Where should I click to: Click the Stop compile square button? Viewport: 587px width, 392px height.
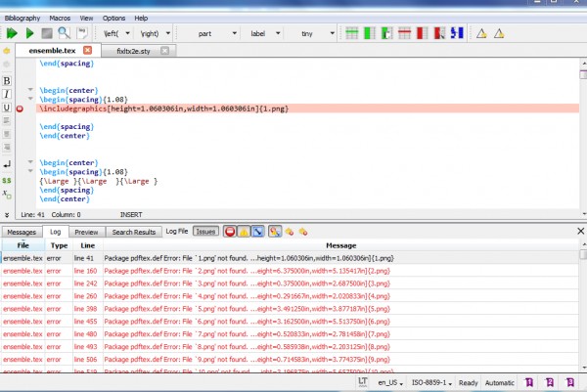coord(47,33)
